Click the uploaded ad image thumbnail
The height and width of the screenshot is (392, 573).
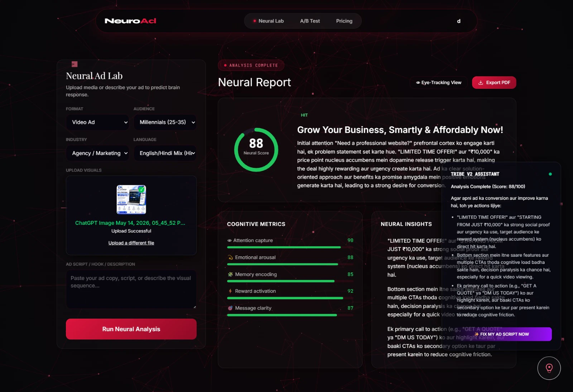131,199
